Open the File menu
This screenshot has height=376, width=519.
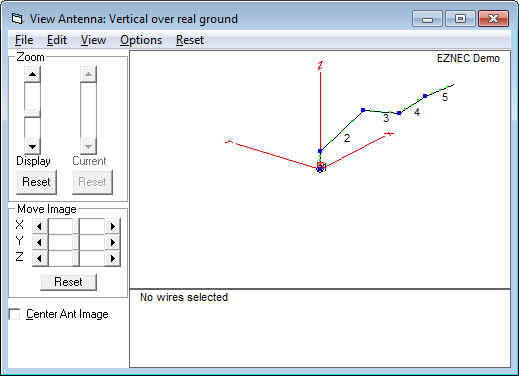(24, 40)
